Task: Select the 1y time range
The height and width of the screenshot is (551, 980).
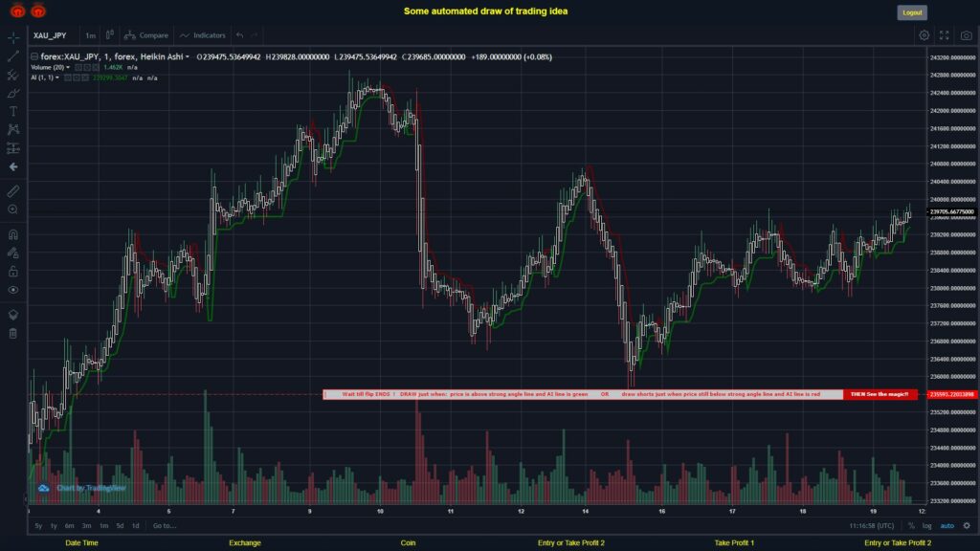Action: click(x=54, y=526)
